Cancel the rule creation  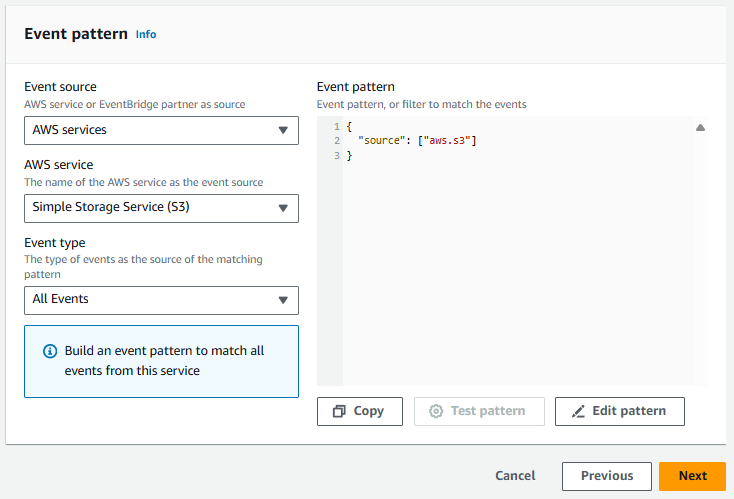click(515, 476)
